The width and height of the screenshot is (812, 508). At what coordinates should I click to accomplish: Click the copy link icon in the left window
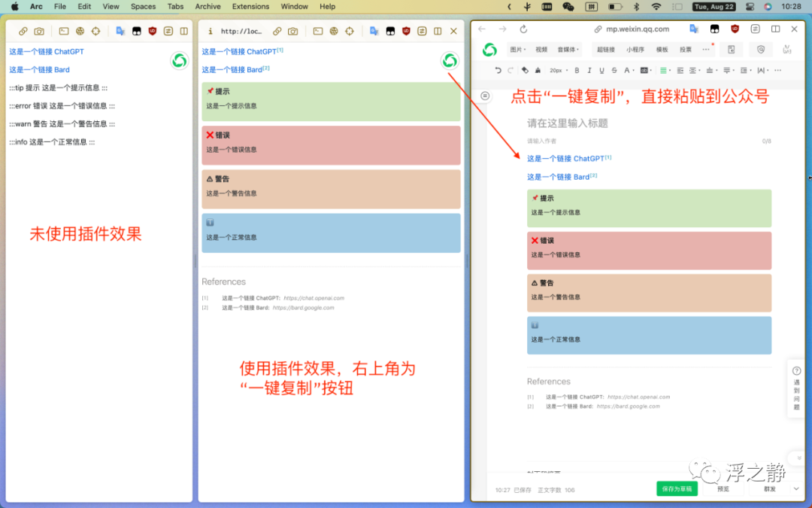[23, 31]
